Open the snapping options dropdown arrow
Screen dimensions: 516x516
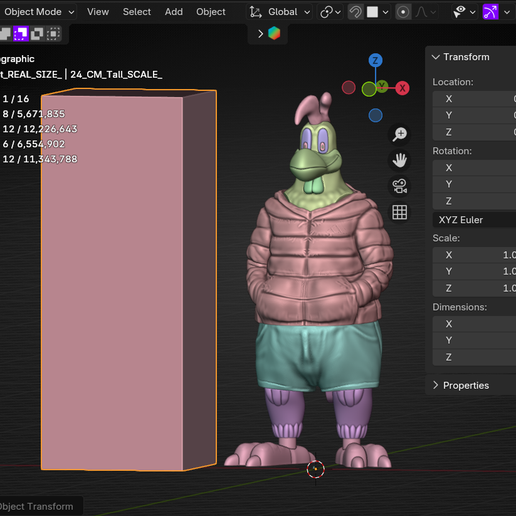point(385,13)
